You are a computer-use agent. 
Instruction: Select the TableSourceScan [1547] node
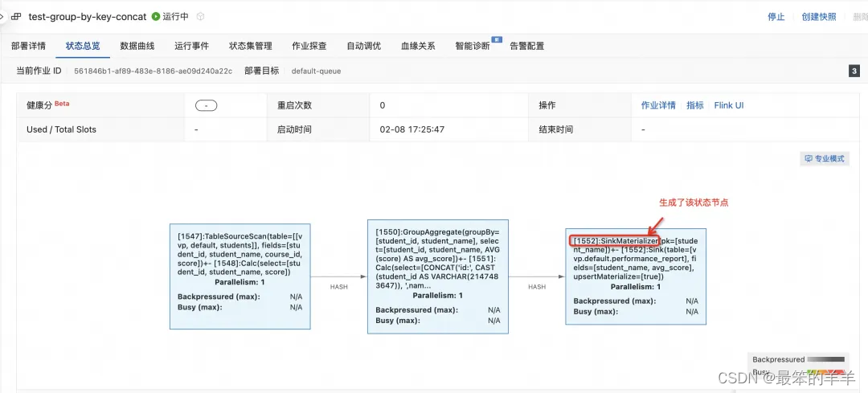[x=240, y=276]
